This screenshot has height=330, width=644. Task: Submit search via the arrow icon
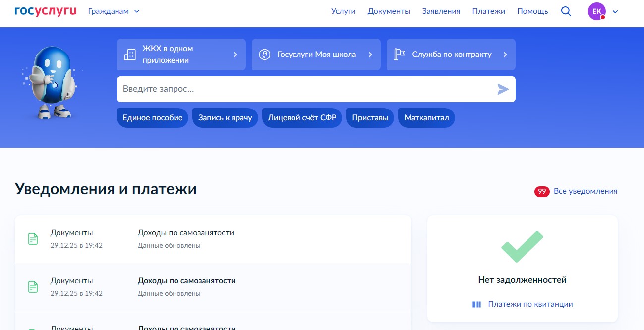pos(503,89)
